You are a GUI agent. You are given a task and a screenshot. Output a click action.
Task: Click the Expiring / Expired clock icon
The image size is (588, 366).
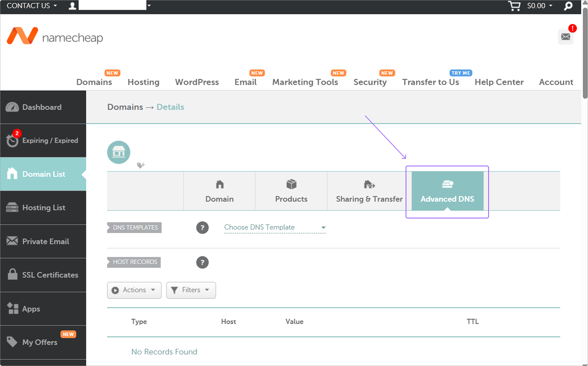coord(12,140)
